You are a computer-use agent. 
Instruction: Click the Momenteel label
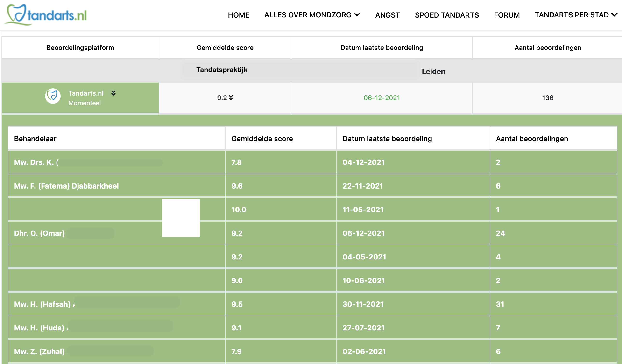(85, 103)
